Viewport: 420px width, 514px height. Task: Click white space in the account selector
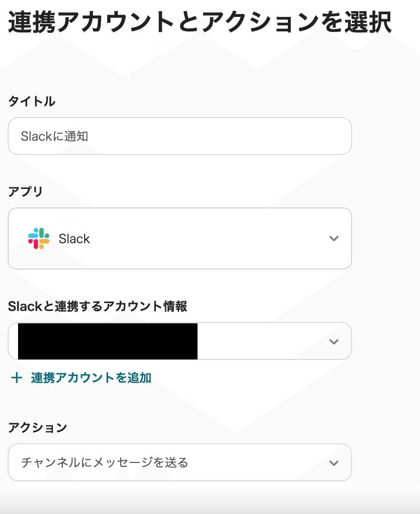[262, 341]
